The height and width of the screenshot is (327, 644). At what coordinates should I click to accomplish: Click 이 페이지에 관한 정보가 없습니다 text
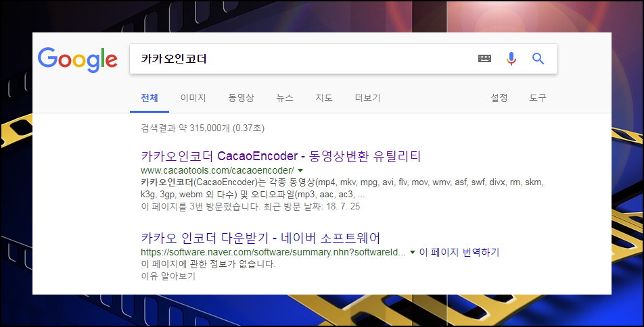[x=208, y=263]
